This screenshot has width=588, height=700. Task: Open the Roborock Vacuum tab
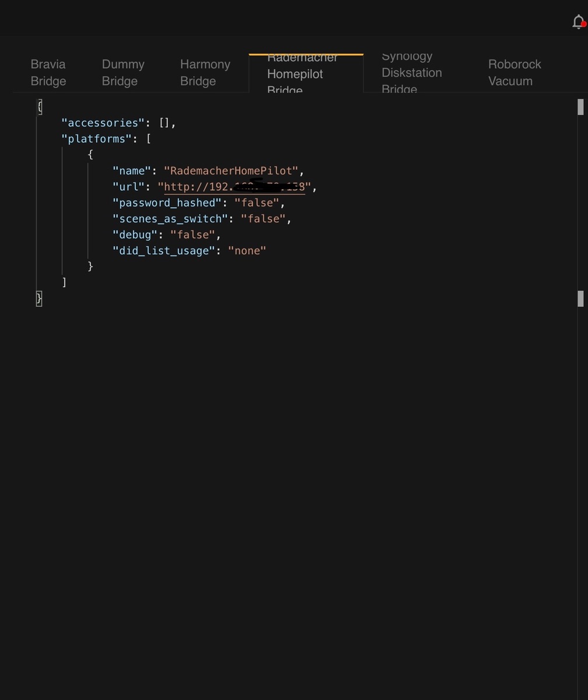click(514, 72)
